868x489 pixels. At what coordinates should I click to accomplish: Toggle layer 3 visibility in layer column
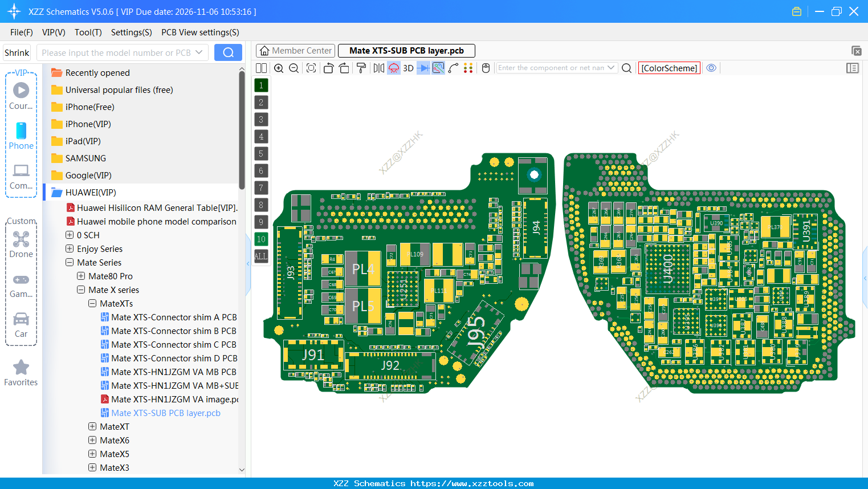tap(260, 119)
